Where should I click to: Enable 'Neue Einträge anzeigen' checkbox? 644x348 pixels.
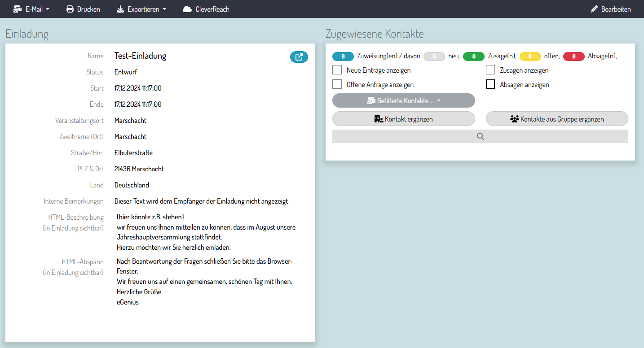(x=337, y=70)
